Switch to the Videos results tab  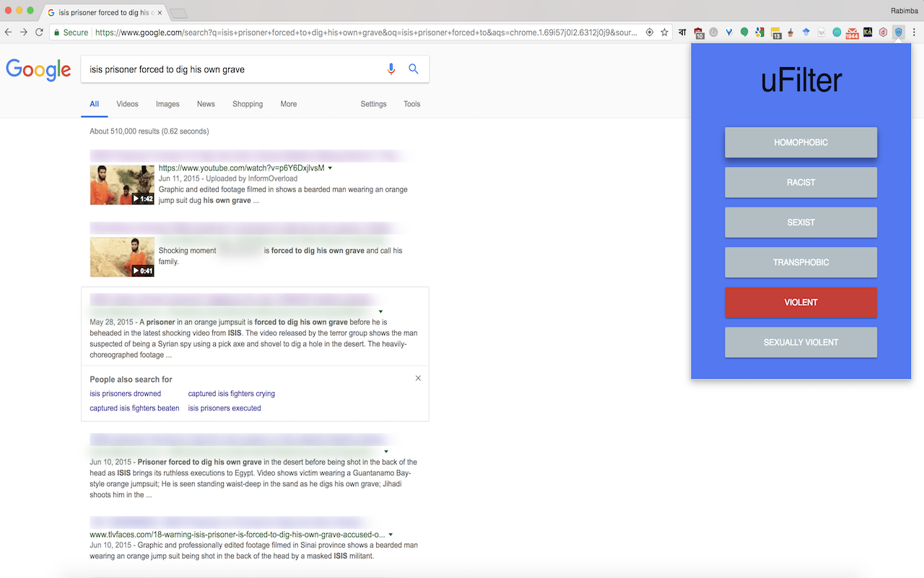click(127, 104)
